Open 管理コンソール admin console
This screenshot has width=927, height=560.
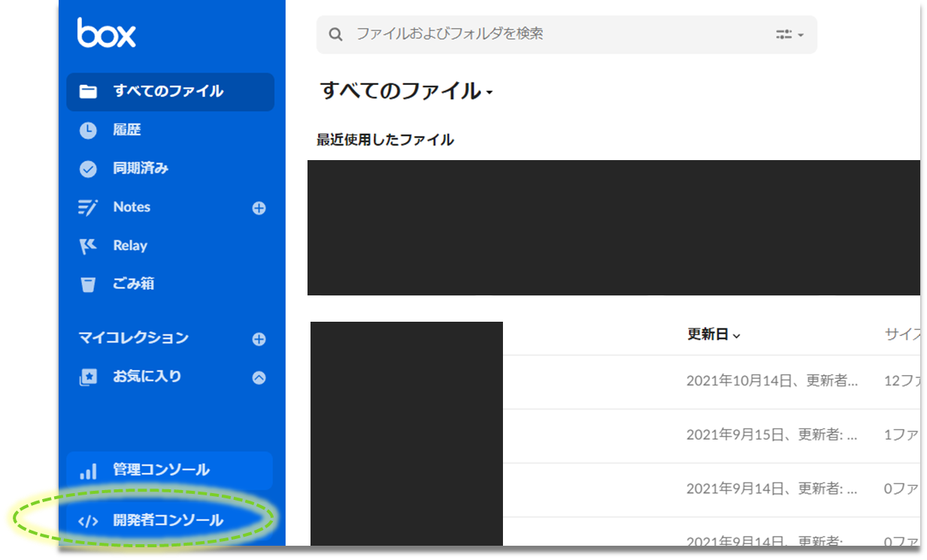pos(161,471)
